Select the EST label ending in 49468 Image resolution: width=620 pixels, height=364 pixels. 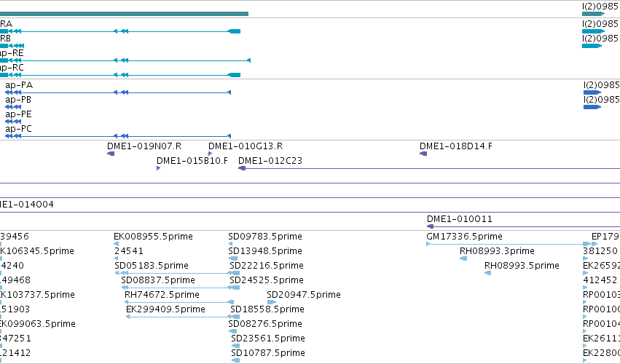tap(15, 280)
